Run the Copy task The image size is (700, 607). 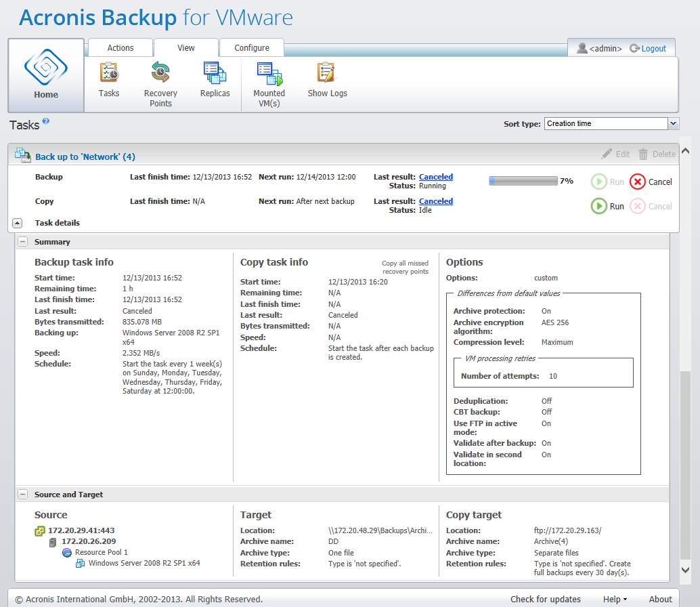[x=598, y=207]
